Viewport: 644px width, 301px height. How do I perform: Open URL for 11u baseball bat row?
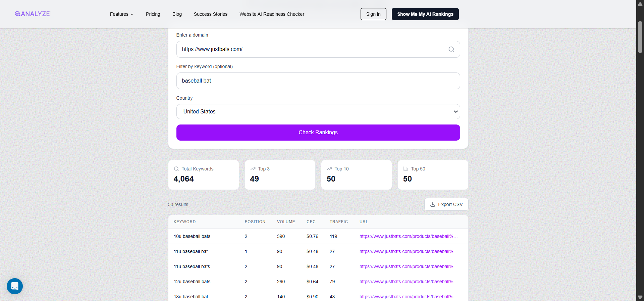409,251
